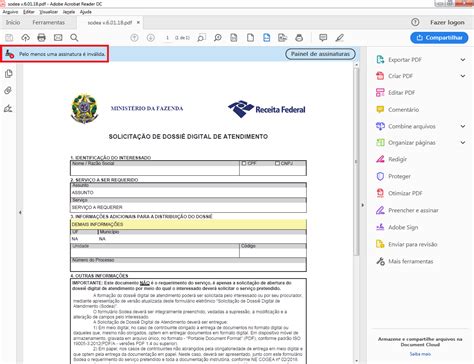Click the Nome / Razão Social field
Screen dimensions: 474x364
tap(155, 170)
